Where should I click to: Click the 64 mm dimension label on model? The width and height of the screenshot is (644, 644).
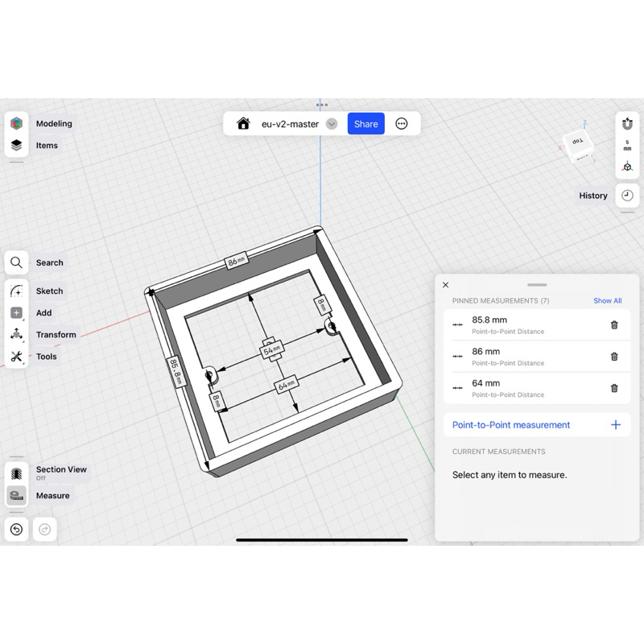[x=287, y=385]
